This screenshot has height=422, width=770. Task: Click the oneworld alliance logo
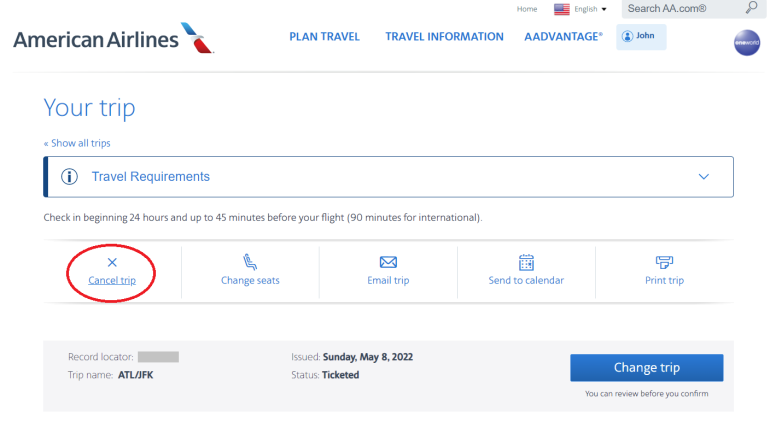coord(746,44)
